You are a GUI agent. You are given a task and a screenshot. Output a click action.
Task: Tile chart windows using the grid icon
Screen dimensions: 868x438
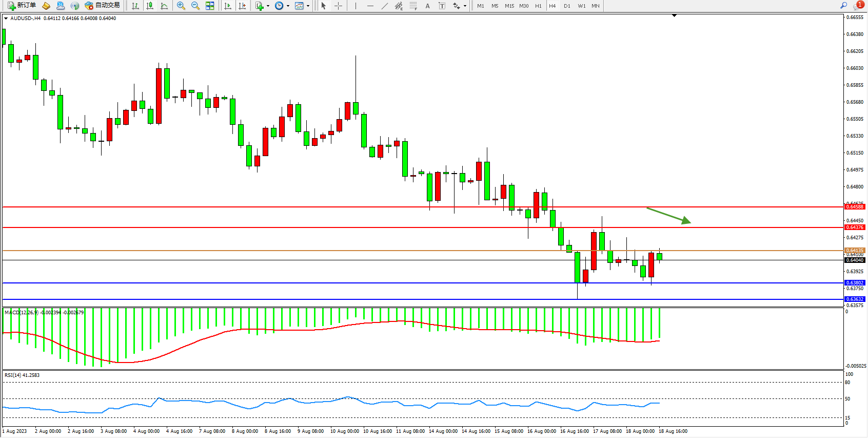coord(210,6)
